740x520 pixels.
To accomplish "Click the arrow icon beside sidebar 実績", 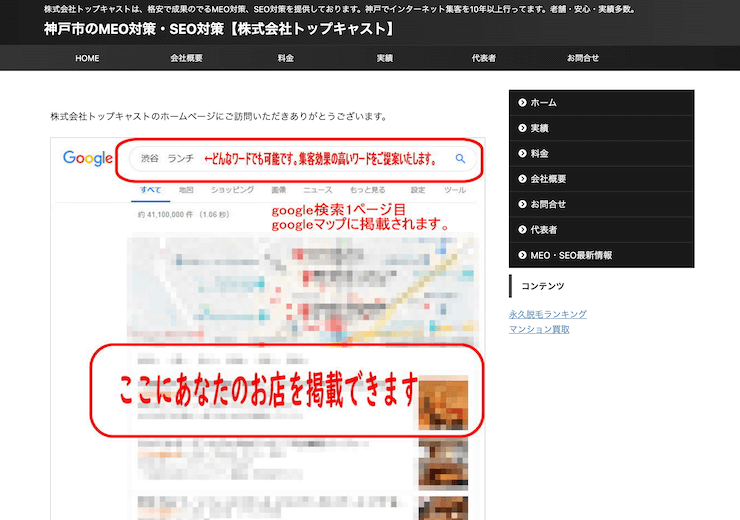I will (522, 128).
